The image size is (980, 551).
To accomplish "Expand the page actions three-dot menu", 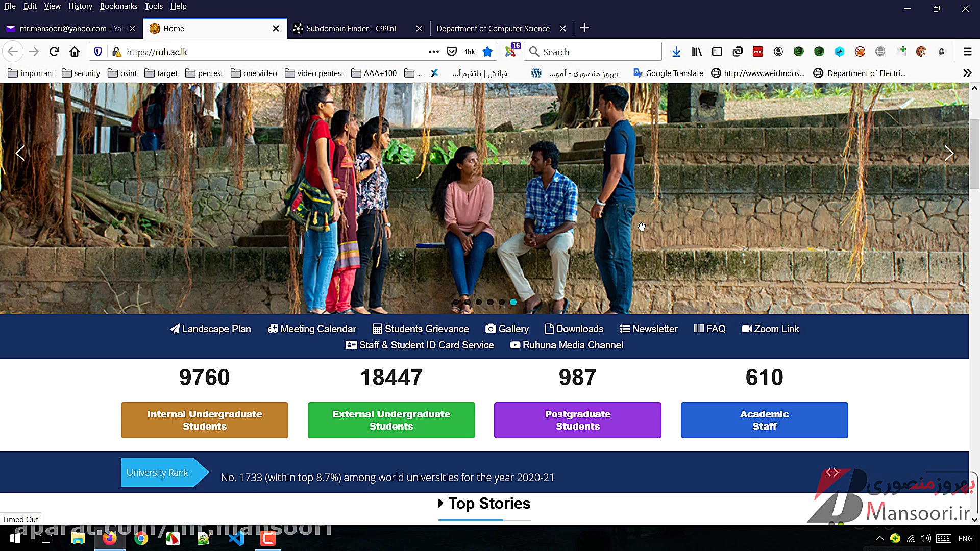I will [433, 52].
